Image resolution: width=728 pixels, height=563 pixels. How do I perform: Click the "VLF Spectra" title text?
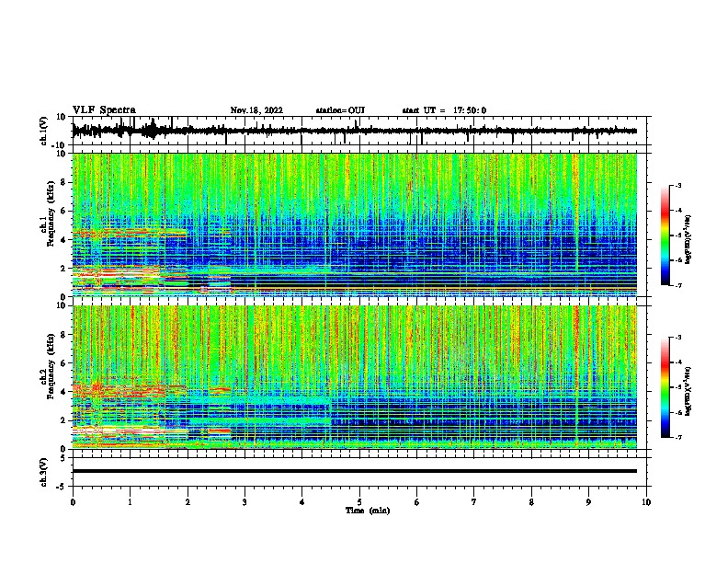(x=104, y=110)
